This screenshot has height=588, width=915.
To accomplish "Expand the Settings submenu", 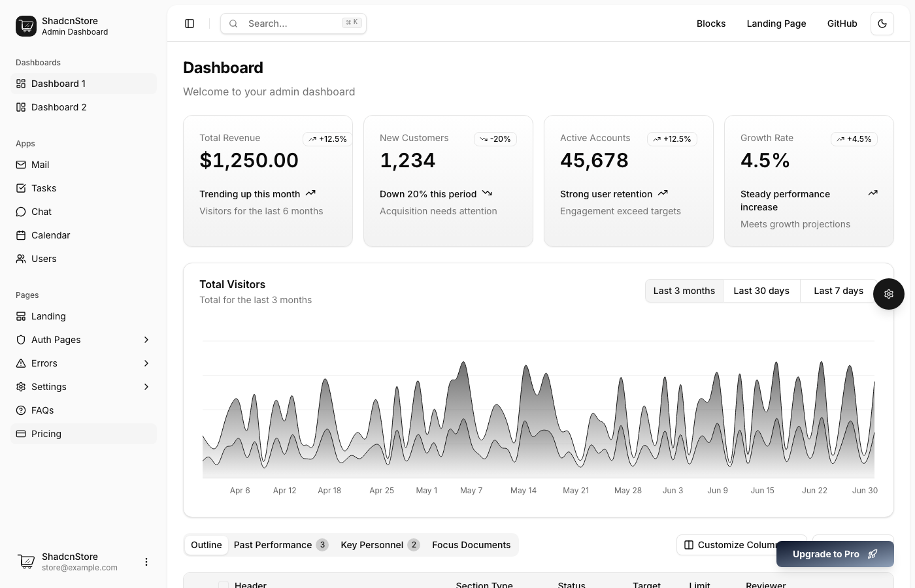I will point(146,387).
